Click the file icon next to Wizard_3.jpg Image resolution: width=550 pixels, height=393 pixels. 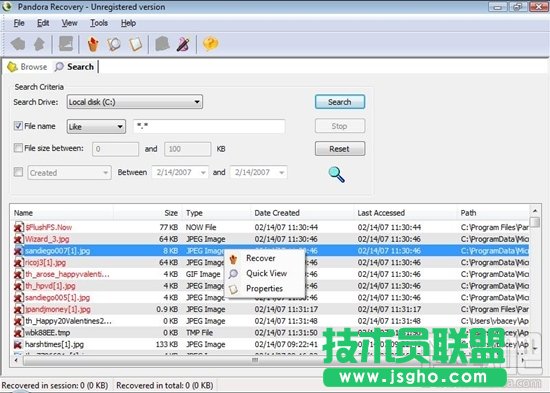[x=19, y=239]
